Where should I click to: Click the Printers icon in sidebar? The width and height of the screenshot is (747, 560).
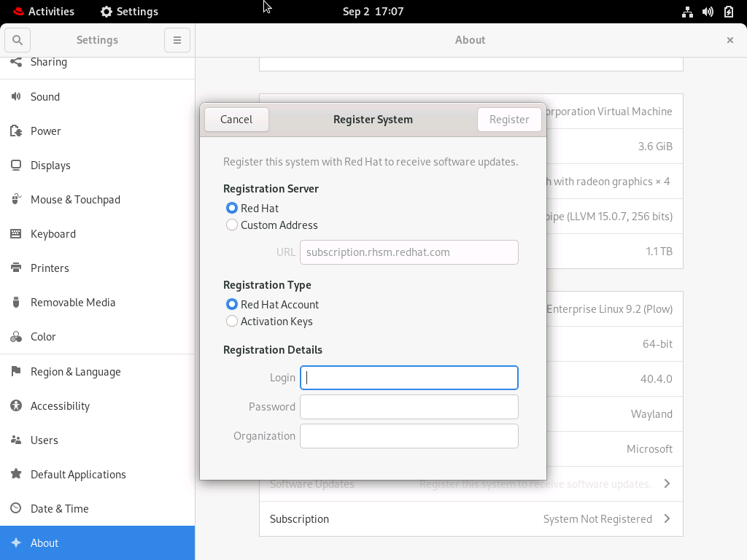pos(16,268)
